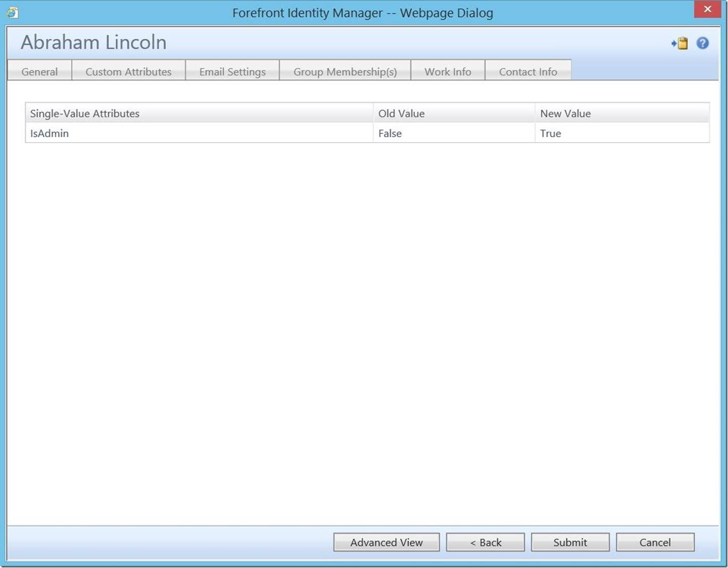Select the IsAdmin attribute cell
728x568 pixels.
click(199, 133)
